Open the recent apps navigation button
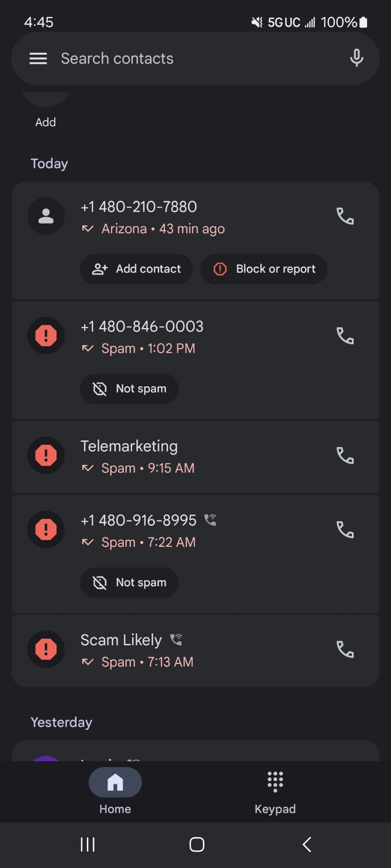This screenshot has width=391, height=868. [x=88, y=845]
